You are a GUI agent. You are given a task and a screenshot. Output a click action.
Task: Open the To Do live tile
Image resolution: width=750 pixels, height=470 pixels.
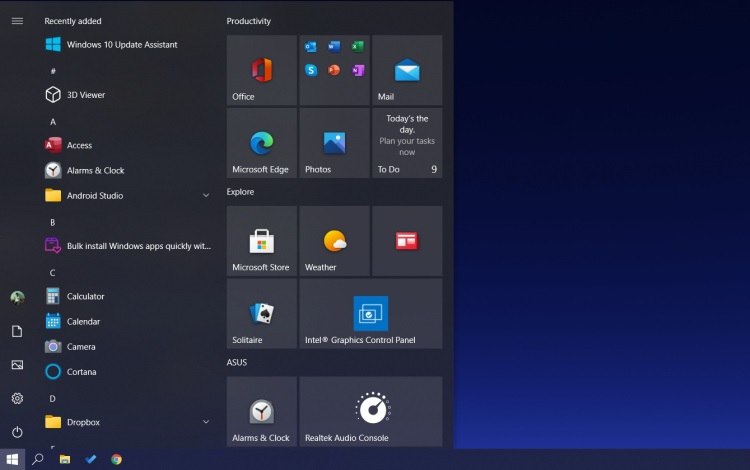[407, 143]
